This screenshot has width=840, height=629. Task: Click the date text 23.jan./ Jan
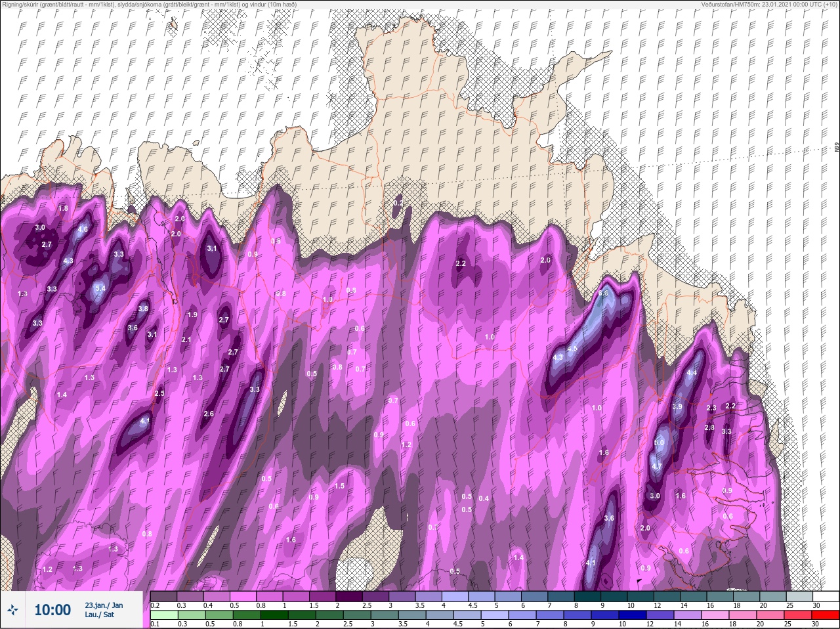point(104,605)
